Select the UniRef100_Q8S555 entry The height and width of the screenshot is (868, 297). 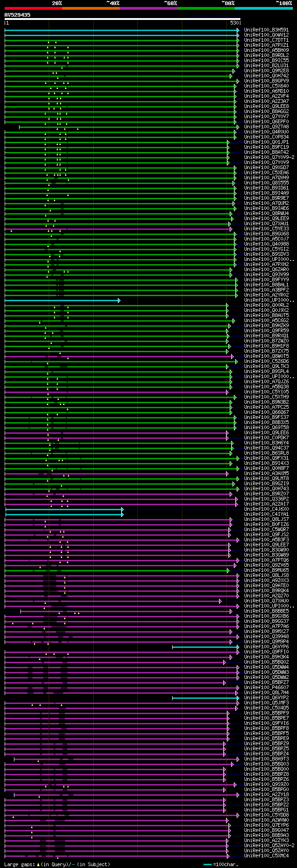click(x=266, y=183)
